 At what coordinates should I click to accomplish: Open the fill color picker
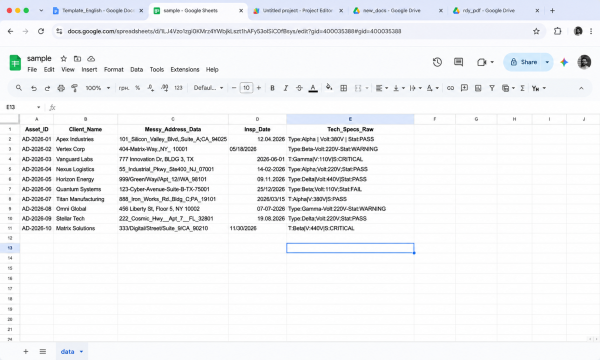(329, 88)
